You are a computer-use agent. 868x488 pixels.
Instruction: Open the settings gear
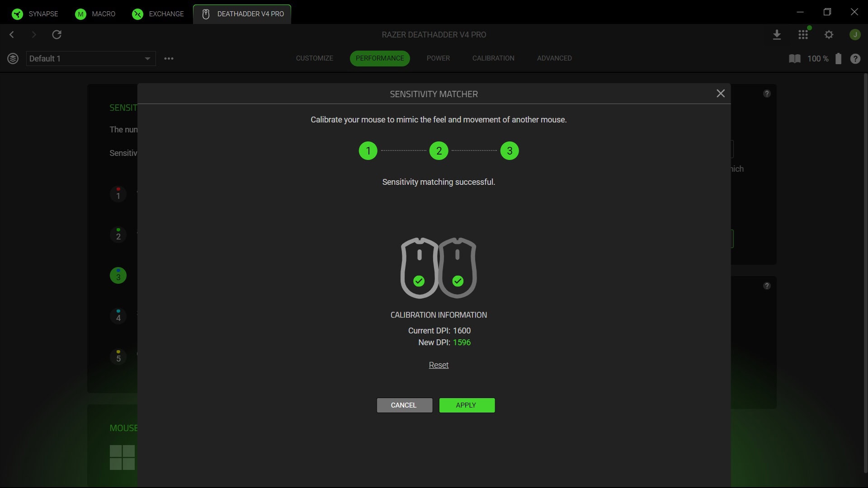(829, 34)
